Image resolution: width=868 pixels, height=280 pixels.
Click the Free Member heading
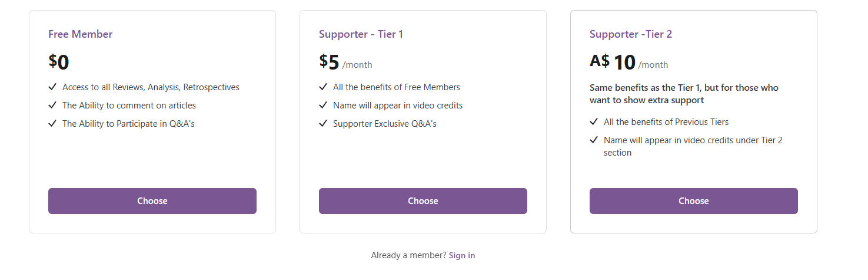pos(81,34)
